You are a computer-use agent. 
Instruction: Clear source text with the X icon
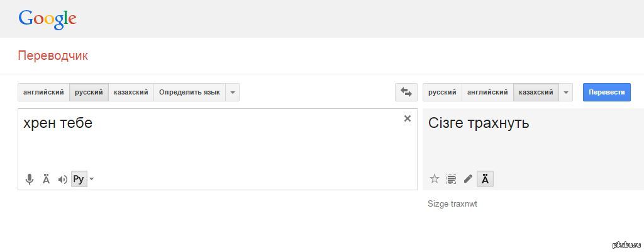(x=407, y=118)
